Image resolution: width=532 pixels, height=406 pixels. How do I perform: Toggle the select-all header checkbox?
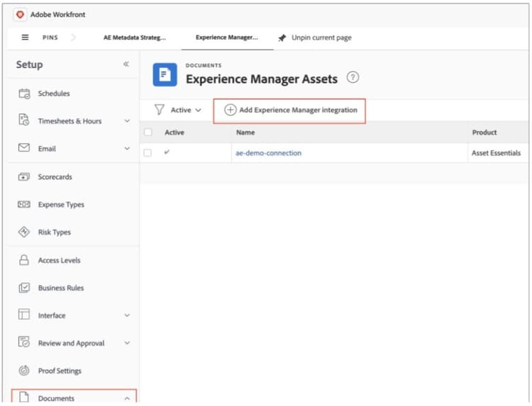[x=148, y=132]
